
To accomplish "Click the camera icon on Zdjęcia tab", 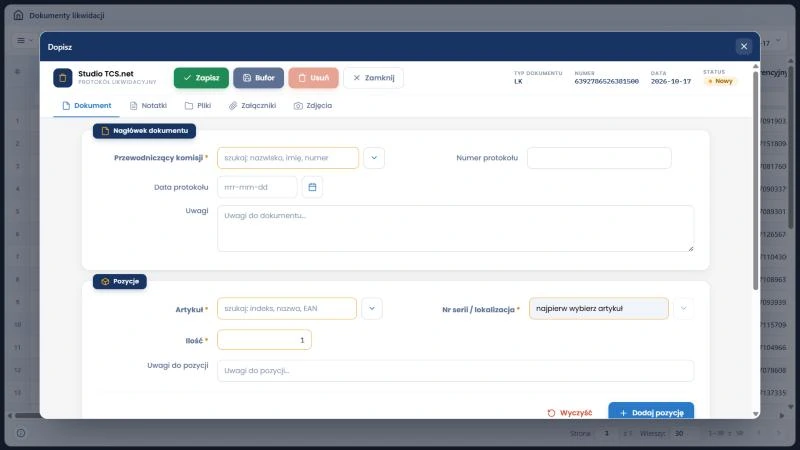I will 298,106.
